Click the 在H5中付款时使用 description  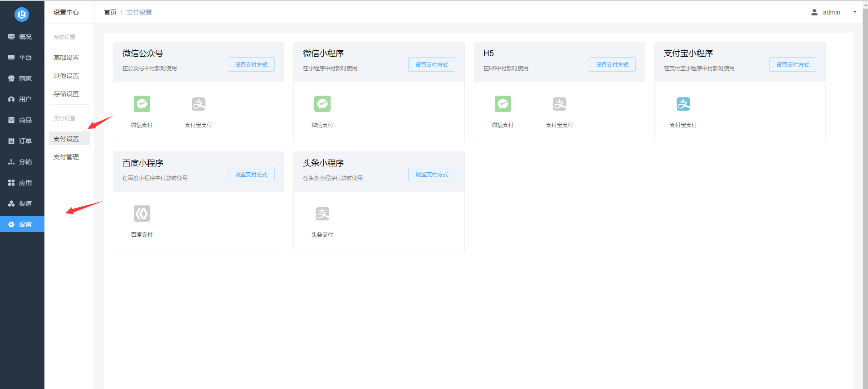pos(506,68)
